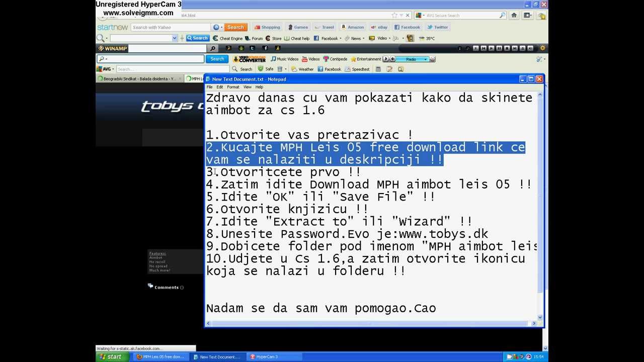Expand the Cheat Engine toolbar search combo box
Image resolution: width=644 pixels, height=362 pixels.
point(175,38)
